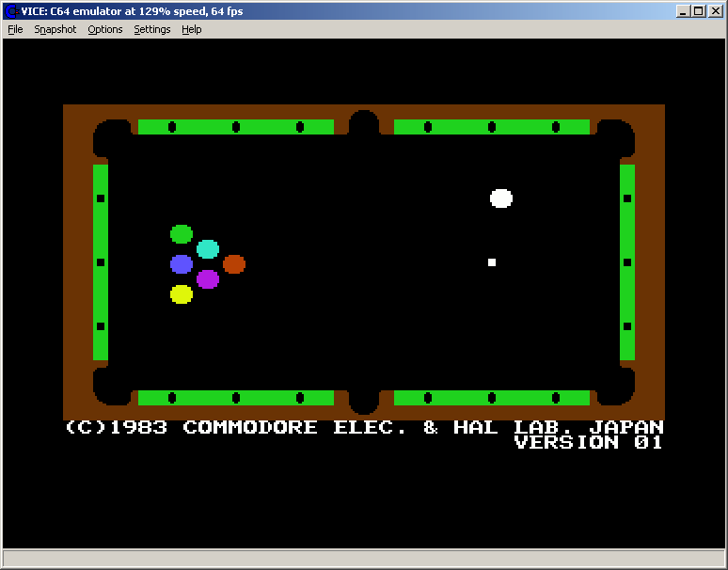Image resolution: width=728 pixels, height=570 pixels.
Task: Click the cyan pool ball
Action: (208, 249)
